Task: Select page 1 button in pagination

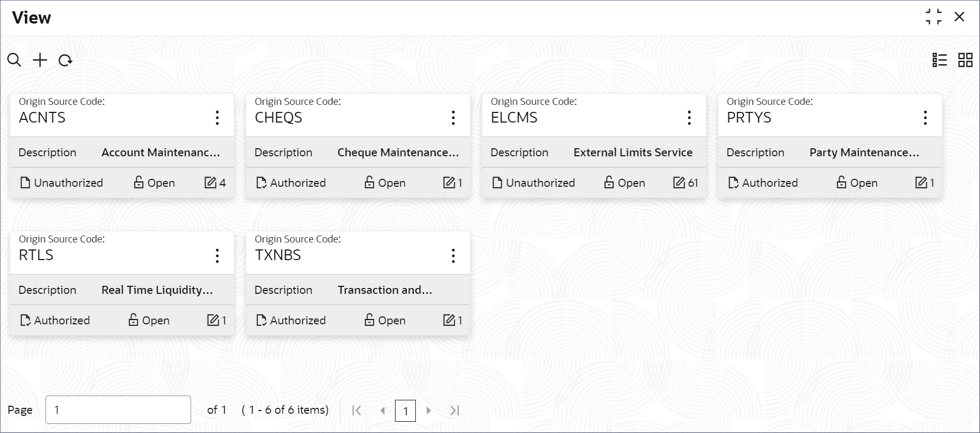Action: pyautogui.click(x=405, y=411)
